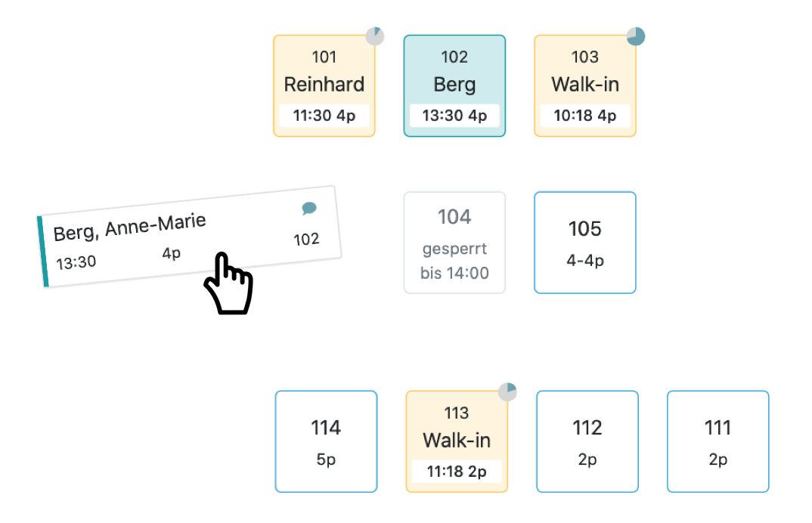
Task: Click the comment bubble on Berg reservation card
Action: (308, 208)
